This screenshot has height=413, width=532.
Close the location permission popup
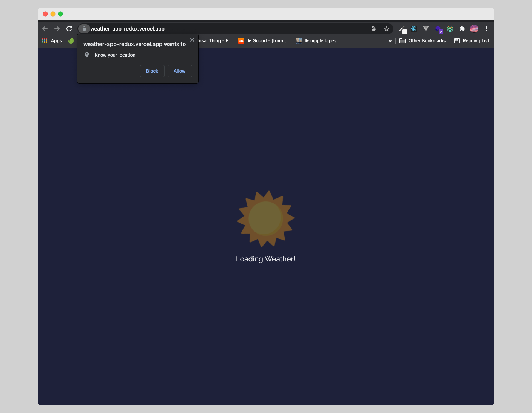pyautogui.click(x=192, y=40)
